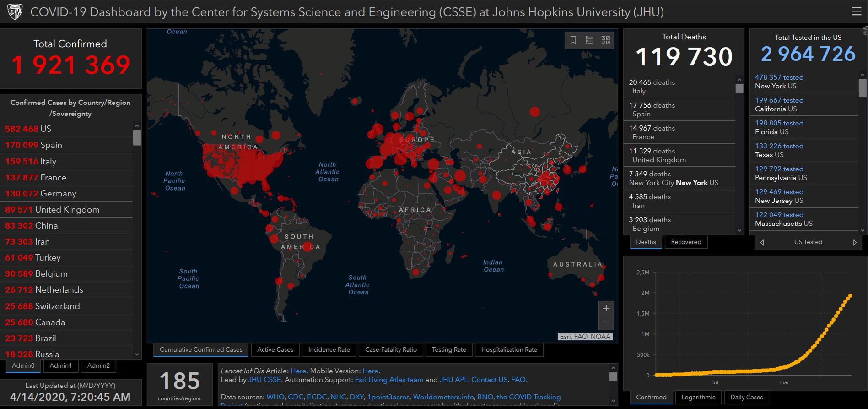Zoom in on the map with plus
The width and height of the screenshot is (868, 409).
[x=606, y=308]
